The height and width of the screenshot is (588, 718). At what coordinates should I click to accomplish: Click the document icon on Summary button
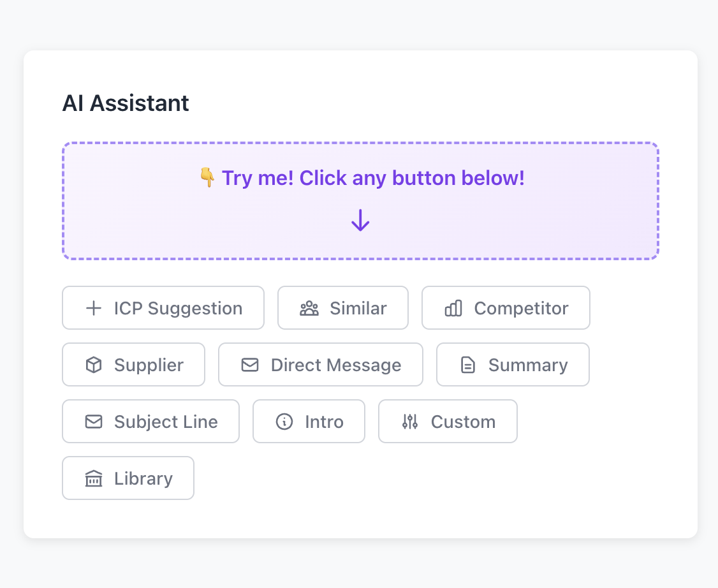[468, 365]
